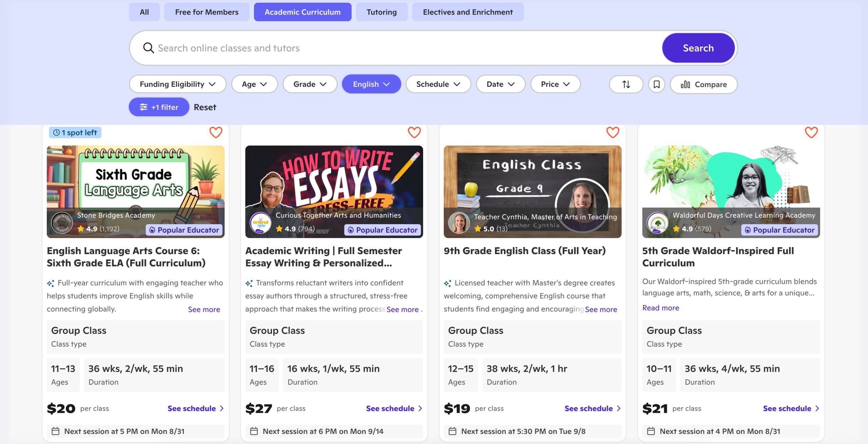Screen dimensions: 868x444
Task: See schedule for the $19 class
Action: (x=593, y=408)
